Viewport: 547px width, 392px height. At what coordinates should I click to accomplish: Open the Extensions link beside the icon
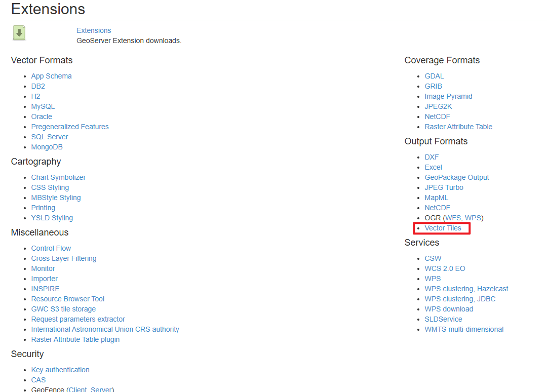[x=94, y=30]
